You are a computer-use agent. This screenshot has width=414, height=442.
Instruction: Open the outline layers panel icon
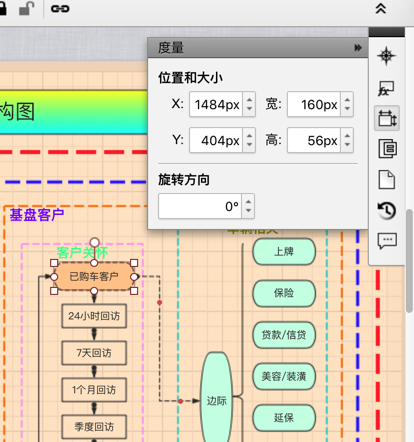387,149
